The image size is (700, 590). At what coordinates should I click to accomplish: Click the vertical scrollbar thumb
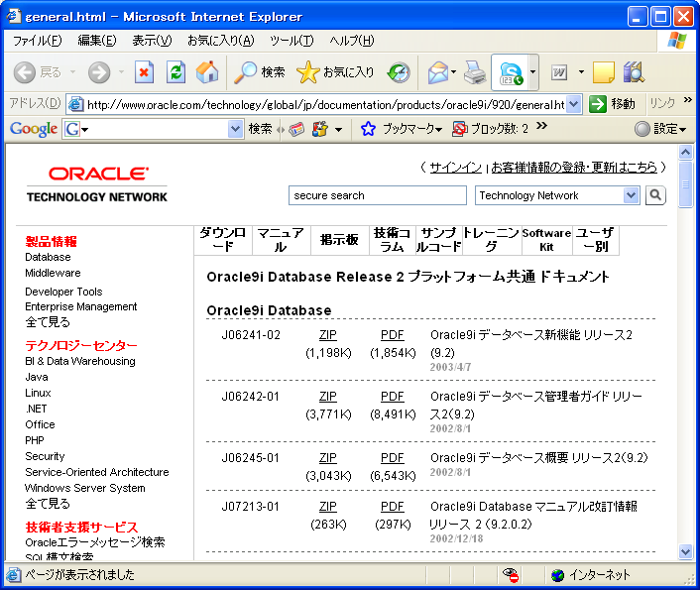[x=686, y=184]
